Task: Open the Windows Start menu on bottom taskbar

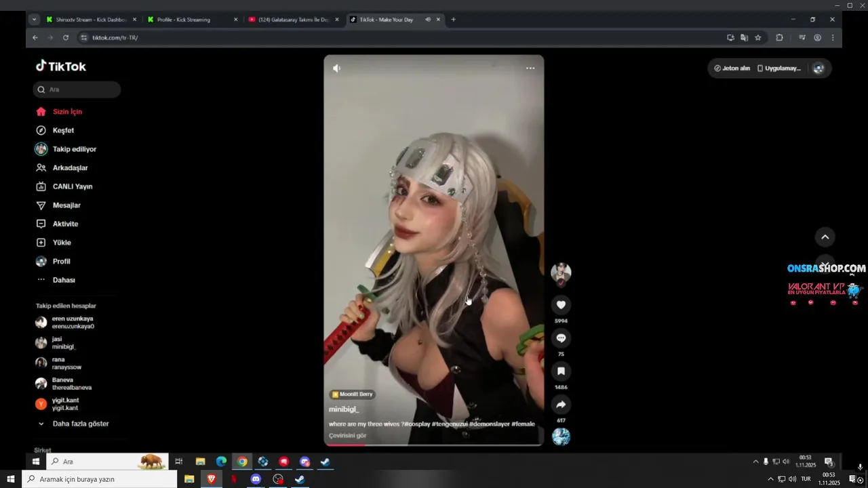Action: [11, 479]
